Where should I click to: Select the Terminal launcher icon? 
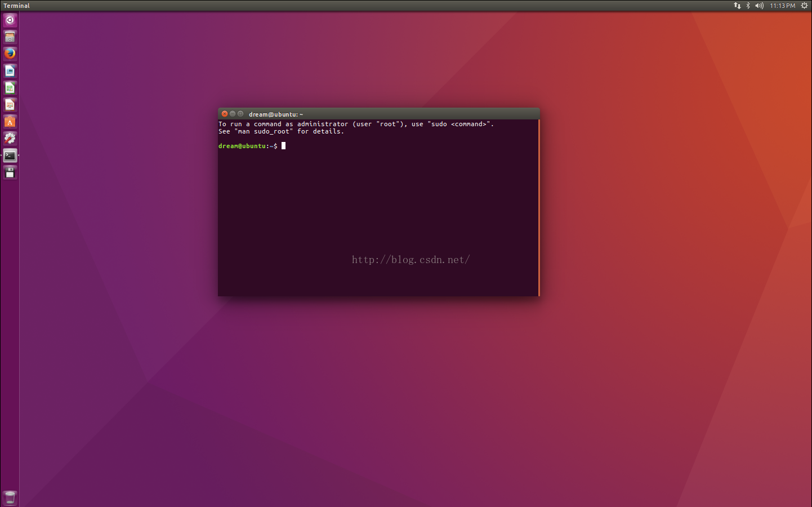coord(10,155)
